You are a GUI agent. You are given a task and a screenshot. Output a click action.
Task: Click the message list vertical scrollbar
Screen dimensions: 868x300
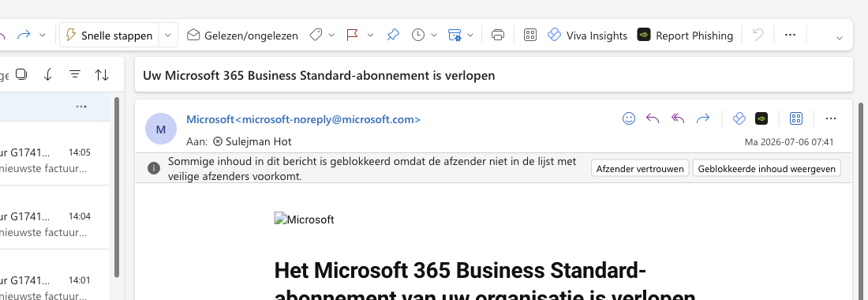pos(117,187)
